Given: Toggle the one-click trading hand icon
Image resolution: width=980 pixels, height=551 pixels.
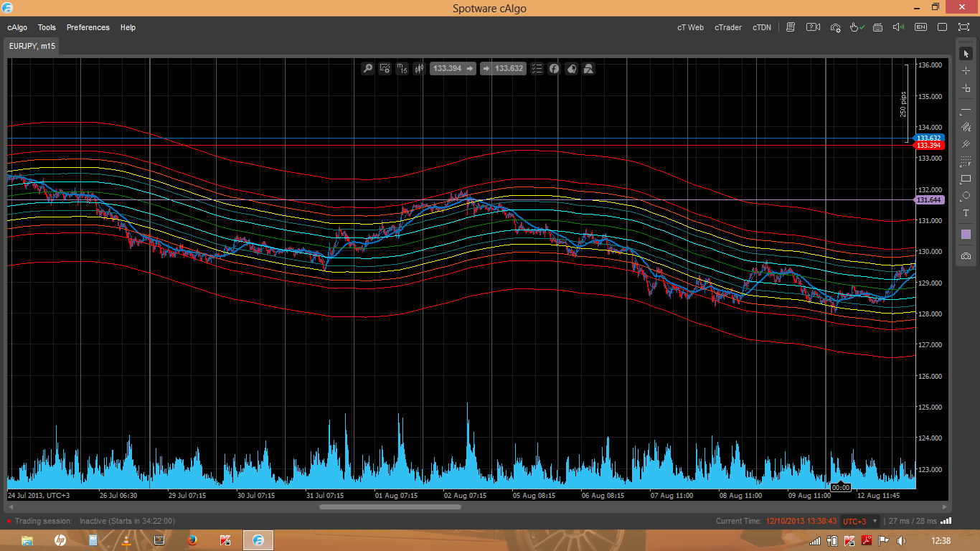Looking at the screenshot, I should tap(857, 27).
